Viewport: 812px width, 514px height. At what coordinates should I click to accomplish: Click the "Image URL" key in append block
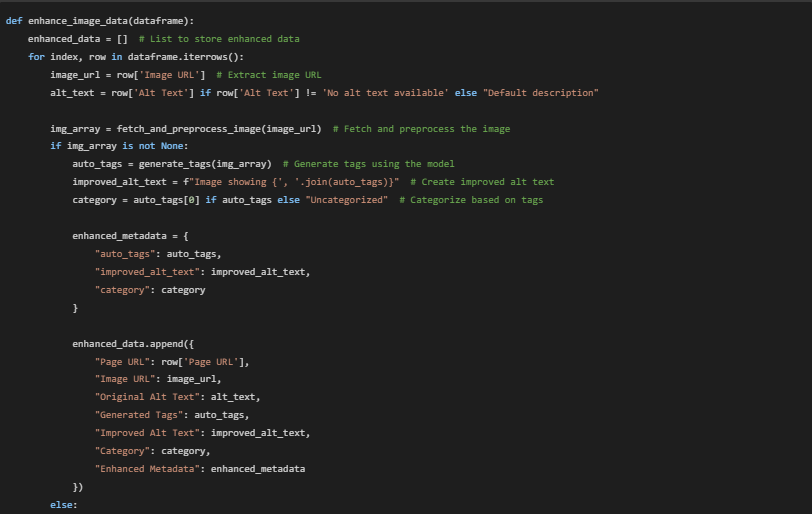pos(125,379)
